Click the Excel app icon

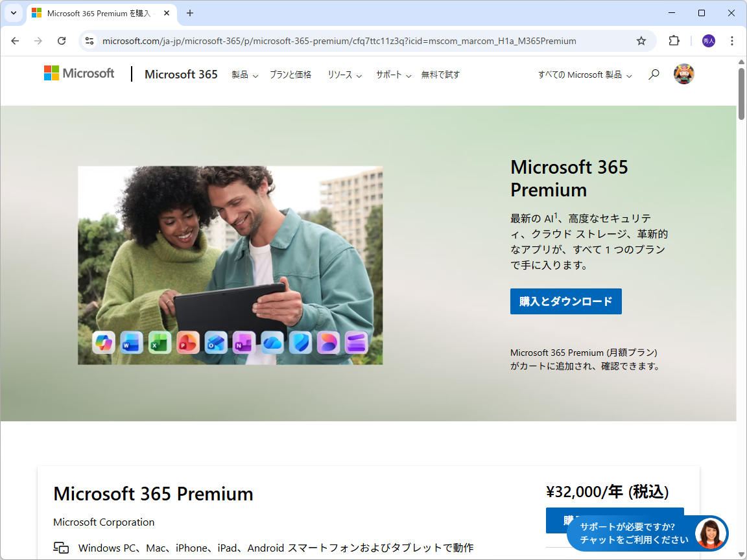[x=160, y=343]
